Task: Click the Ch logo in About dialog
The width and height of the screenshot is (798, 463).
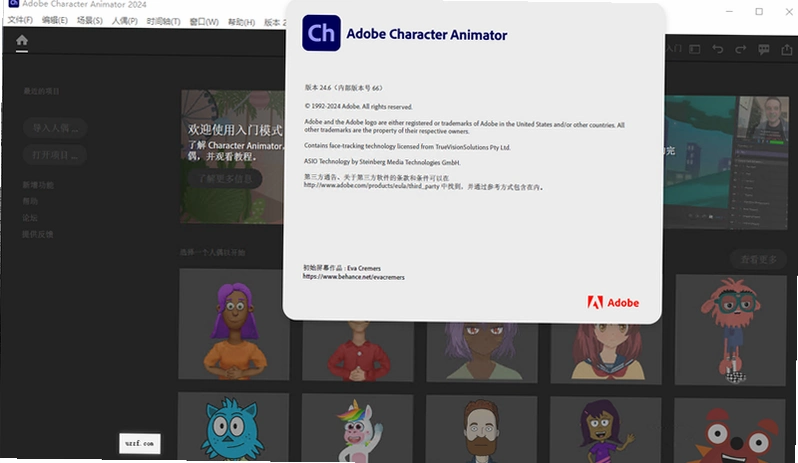Action: click(321, 33)
